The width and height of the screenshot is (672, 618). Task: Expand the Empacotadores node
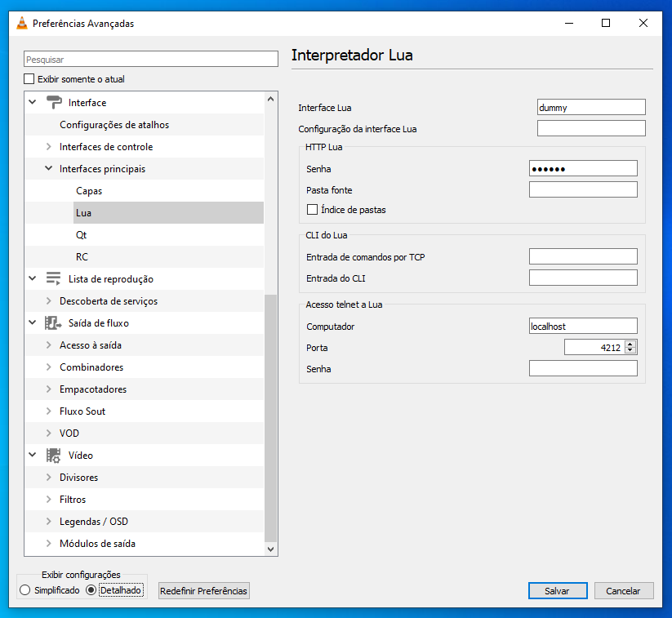[x=49, y=389]
